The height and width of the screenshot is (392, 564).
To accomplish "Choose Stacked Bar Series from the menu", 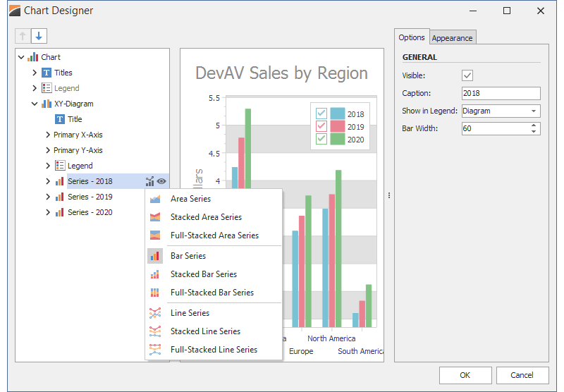I will [203, 274].
